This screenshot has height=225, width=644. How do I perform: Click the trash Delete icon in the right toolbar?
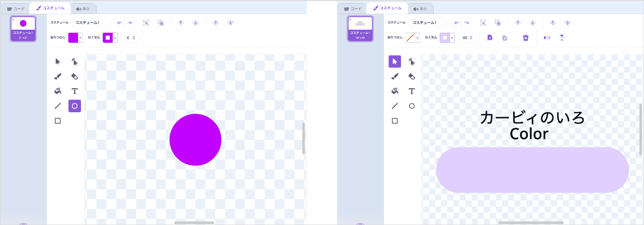pyautogui.click(x=525, y=38)
